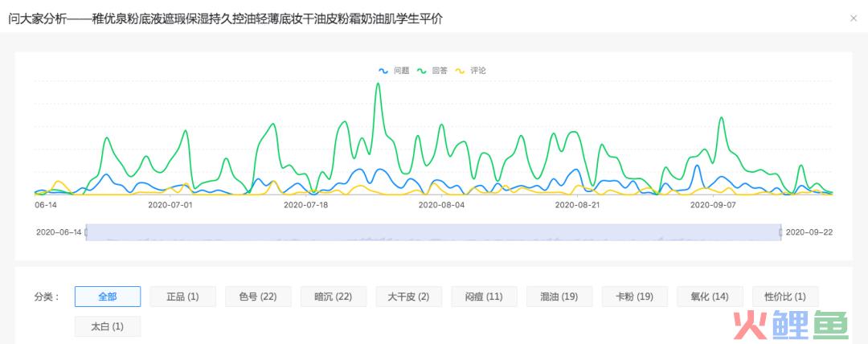Screen dimensions: 868x344
Task: Click the 2020-07-01 axis label
Action: tap(170, 204)
